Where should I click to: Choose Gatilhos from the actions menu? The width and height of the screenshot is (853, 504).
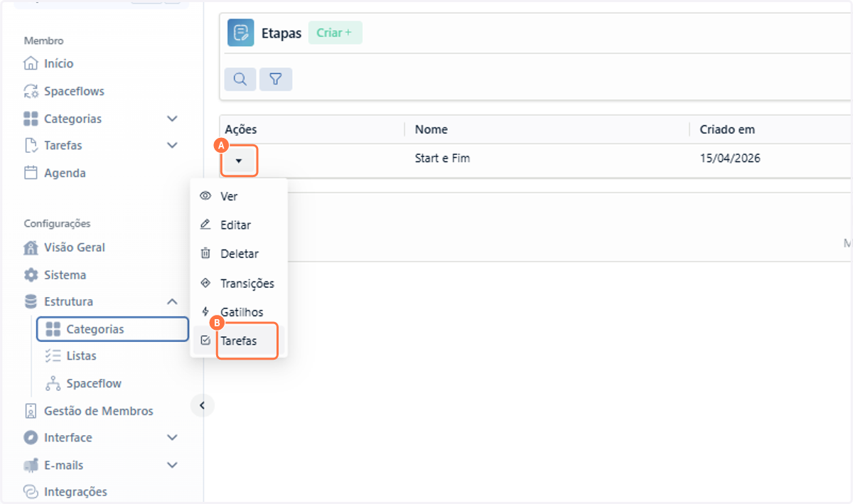239,312
